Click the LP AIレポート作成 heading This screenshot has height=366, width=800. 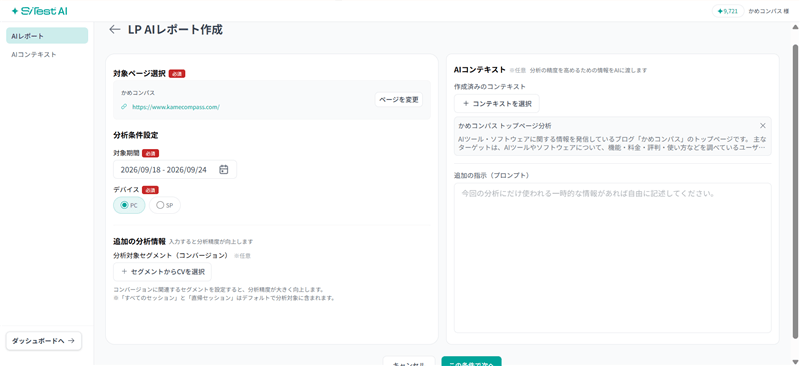click(176, 30)
